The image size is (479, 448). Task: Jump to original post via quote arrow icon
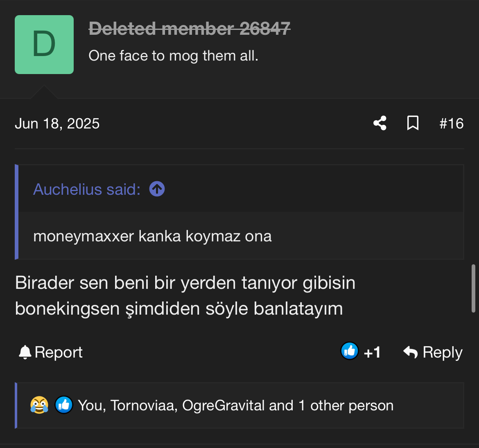coord(157,189)
